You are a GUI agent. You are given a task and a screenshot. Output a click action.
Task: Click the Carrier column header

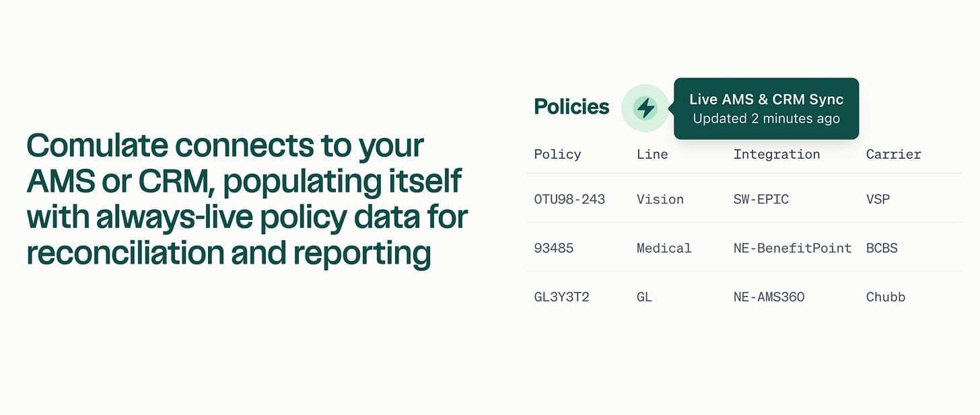click(x=894, y=154)
